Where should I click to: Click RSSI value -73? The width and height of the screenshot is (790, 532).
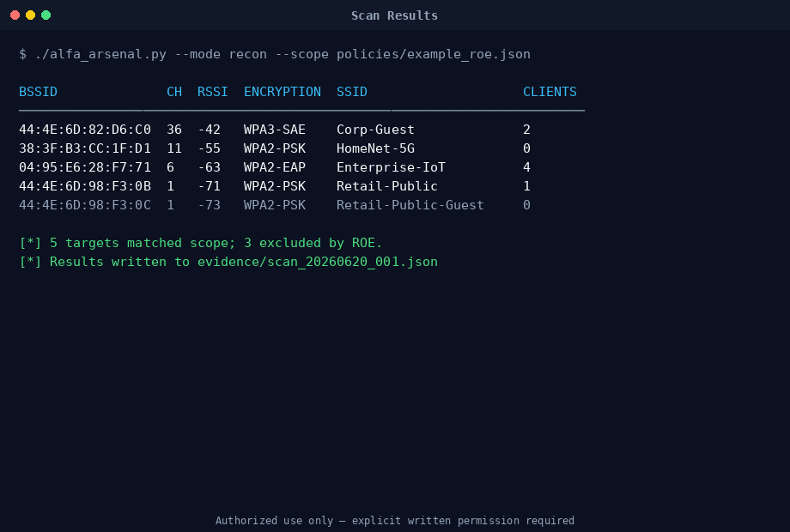pyautogui.click(x=209, y=205)
